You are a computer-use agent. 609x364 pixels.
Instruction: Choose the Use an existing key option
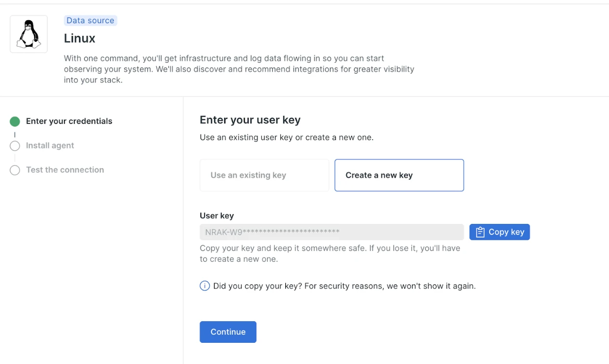[265, 175]
